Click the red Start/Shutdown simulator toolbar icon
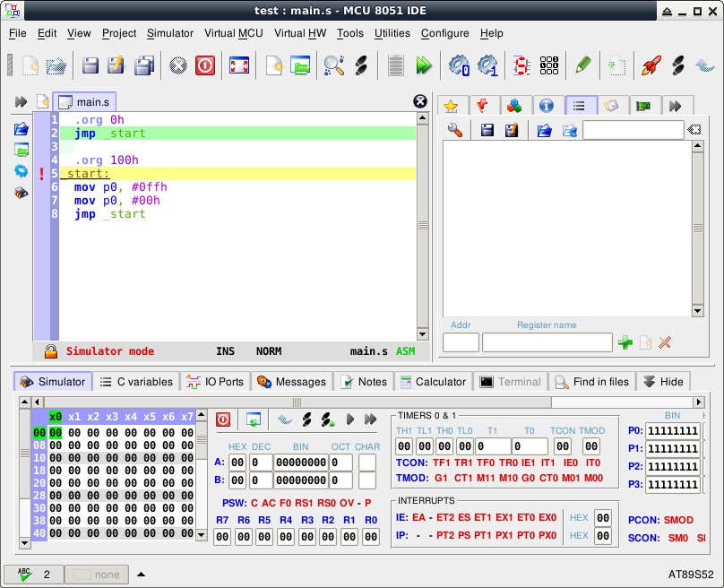 click(x=205, y=65)
